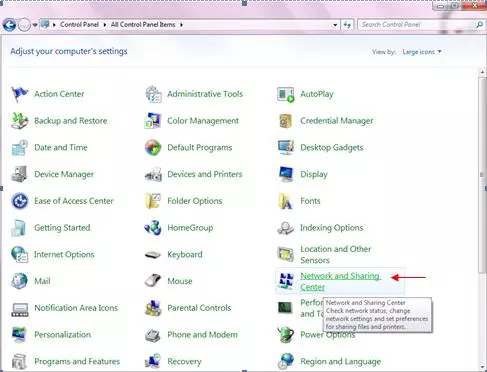Click the Parental Controls icon
The width and height of the screenshot is (487, 372).
click(153, 308)
